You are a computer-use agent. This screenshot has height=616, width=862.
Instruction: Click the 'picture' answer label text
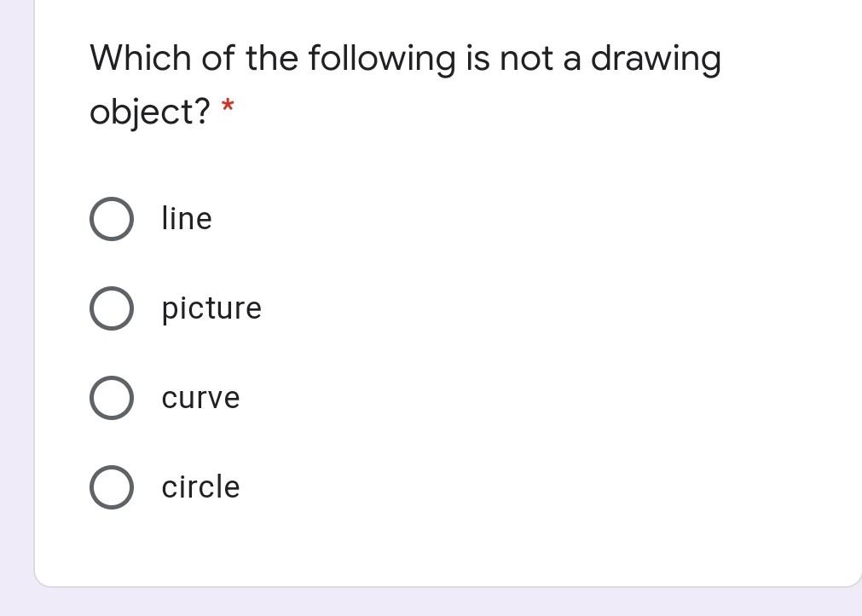[211, 308]
